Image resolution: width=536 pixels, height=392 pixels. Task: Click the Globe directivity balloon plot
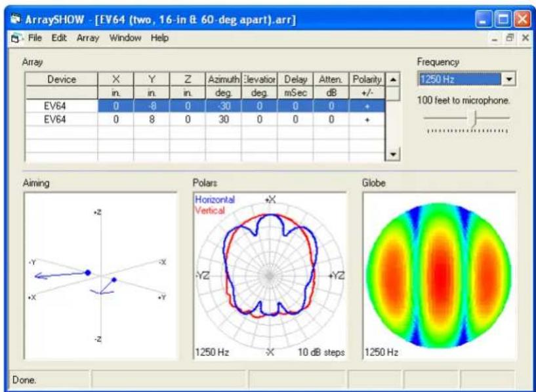439,275
